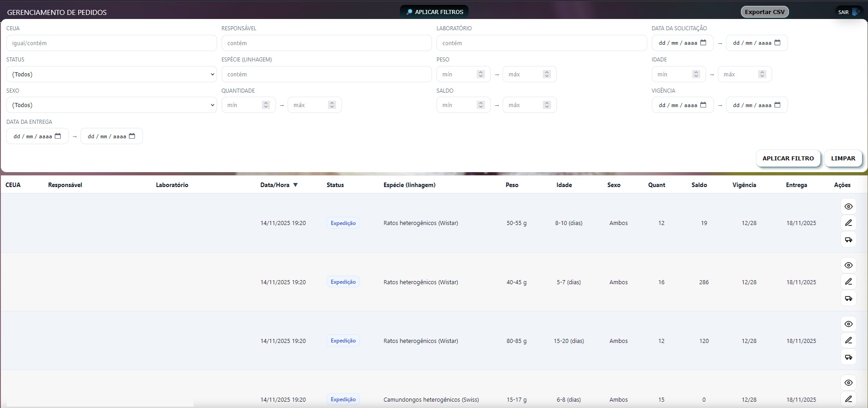
Task: Open the STATUS dropdown showing (Todos)
Action: (x=111, y=74)
